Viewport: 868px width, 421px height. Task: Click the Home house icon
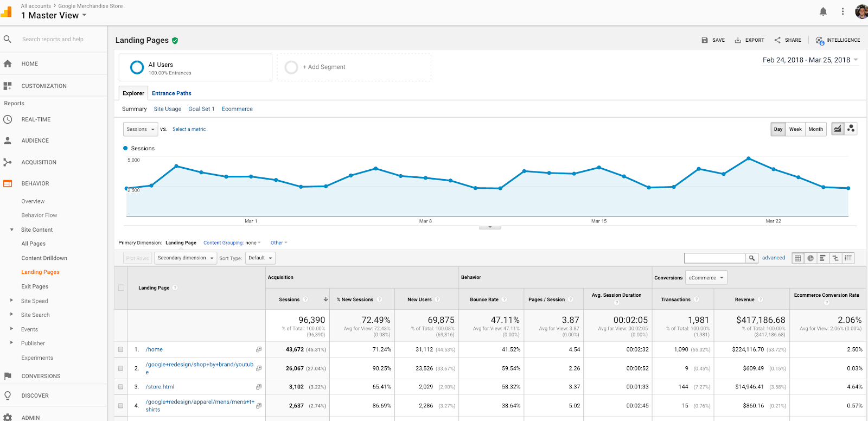(x=8, y=63)
